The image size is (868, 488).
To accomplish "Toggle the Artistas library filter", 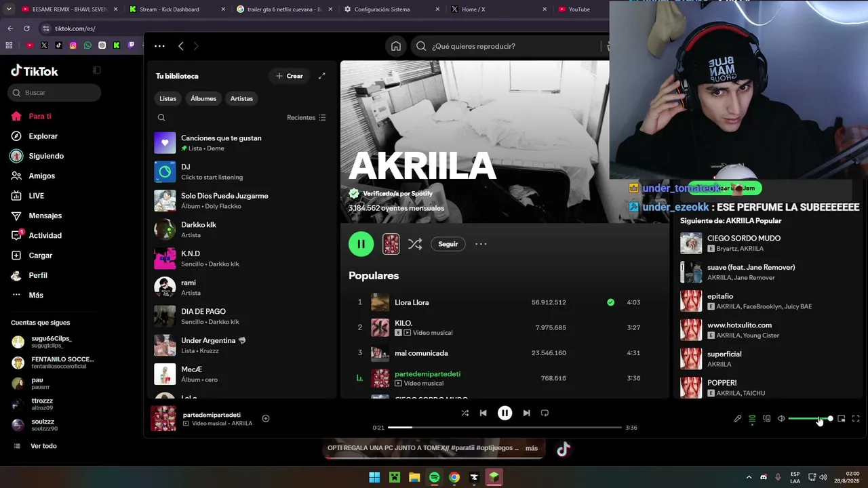I will tap(241, 98).
